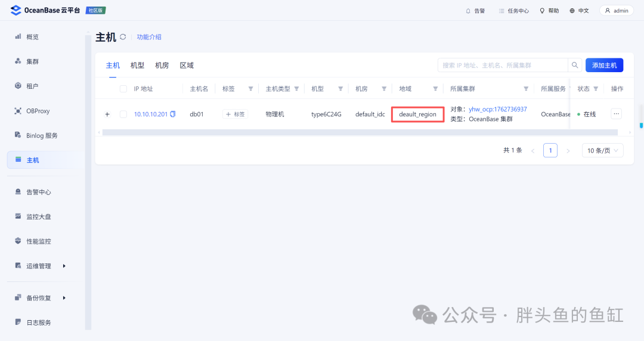
Task: Click the 日志服务 sidebar icon
Action: 18,322
